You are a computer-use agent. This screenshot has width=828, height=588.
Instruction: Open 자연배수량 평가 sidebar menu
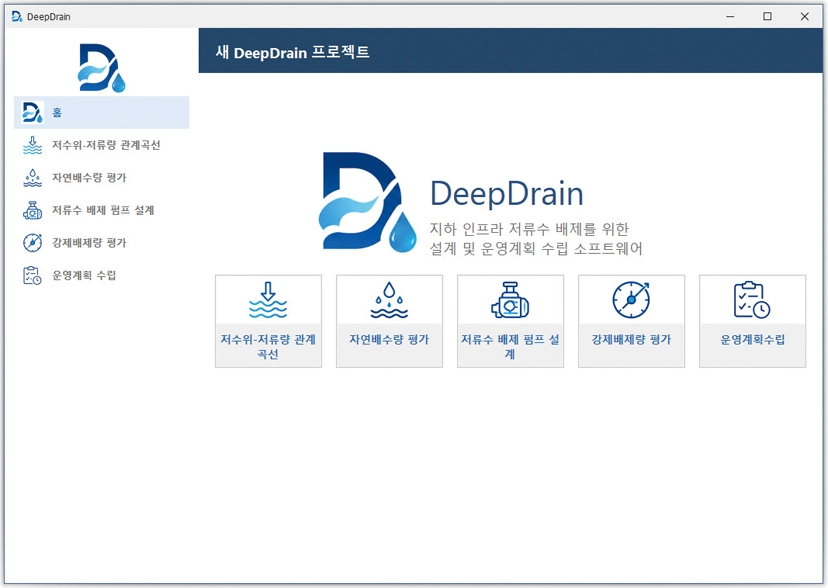pos(101,178)
